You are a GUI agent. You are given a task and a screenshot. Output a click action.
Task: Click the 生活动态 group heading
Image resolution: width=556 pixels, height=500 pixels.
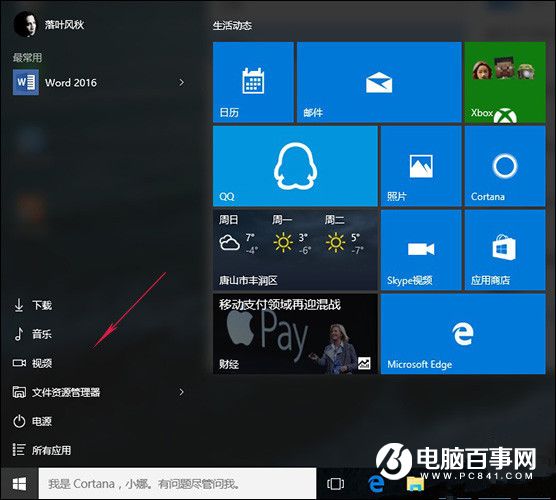pos(232,26)
